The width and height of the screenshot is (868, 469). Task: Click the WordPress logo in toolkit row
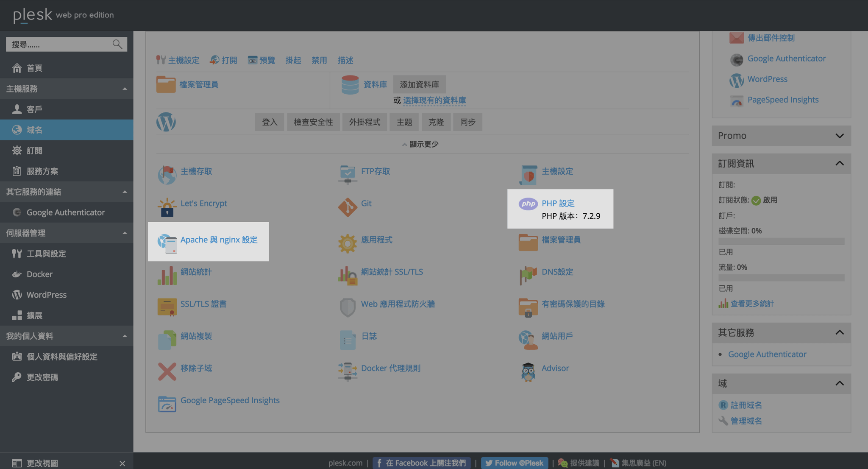[x=166, y=122]
